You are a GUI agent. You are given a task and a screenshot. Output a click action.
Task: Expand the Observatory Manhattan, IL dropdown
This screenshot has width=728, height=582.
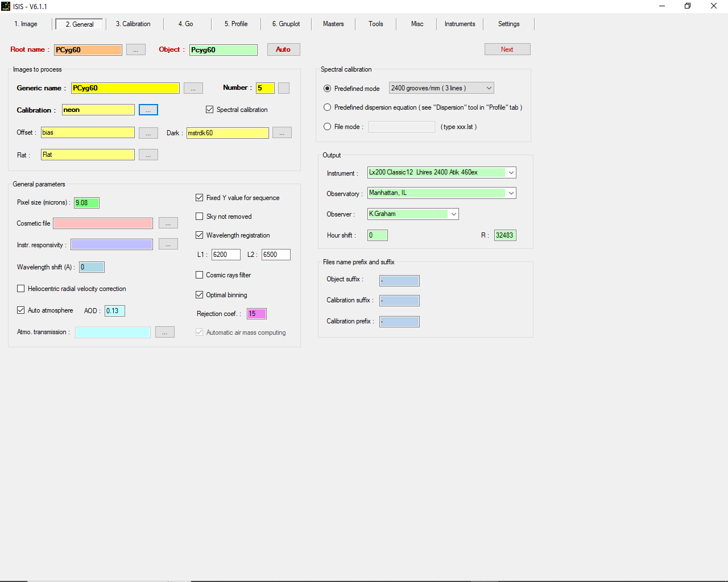pyautogui.click(x=511, y=193)
